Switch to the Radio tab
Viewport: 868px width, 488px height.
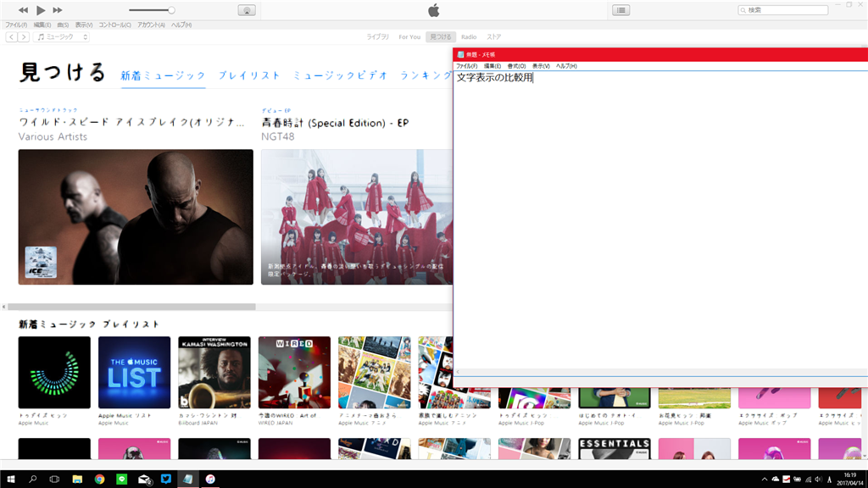point(469,37)
